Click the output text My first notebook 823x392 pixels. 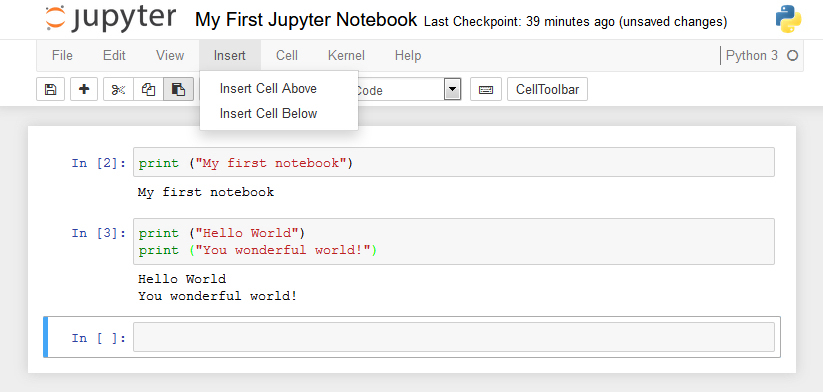tap(206, 192)
